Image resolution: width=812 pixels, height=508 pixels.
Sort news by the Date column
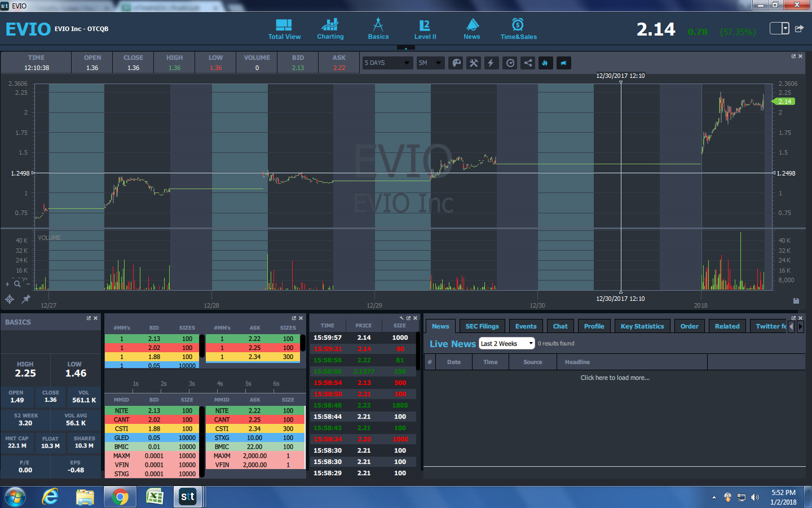(x=454, y=362)
